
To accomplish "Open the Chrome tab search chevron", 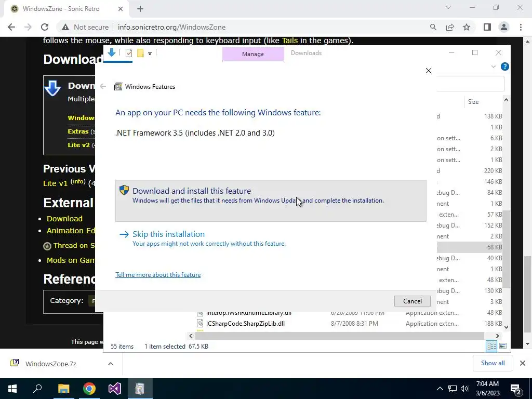I will 448,7.
